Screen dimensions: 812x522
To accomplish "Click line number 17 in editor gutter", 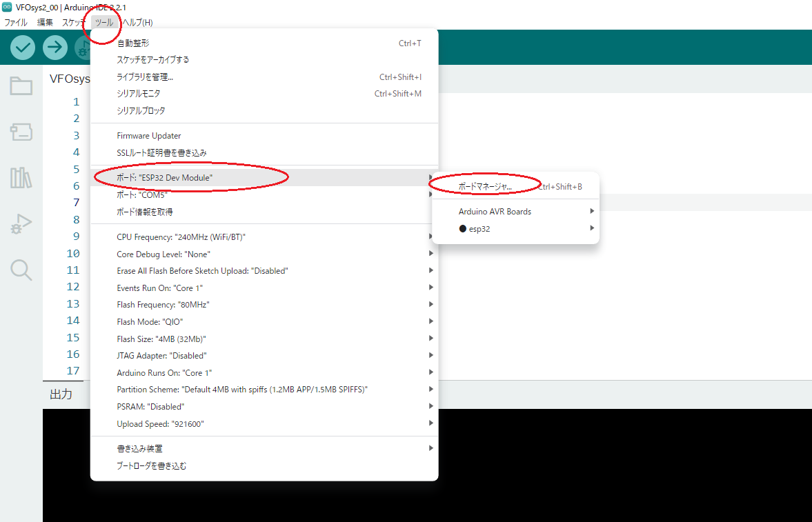I will [x=73, y=371].
